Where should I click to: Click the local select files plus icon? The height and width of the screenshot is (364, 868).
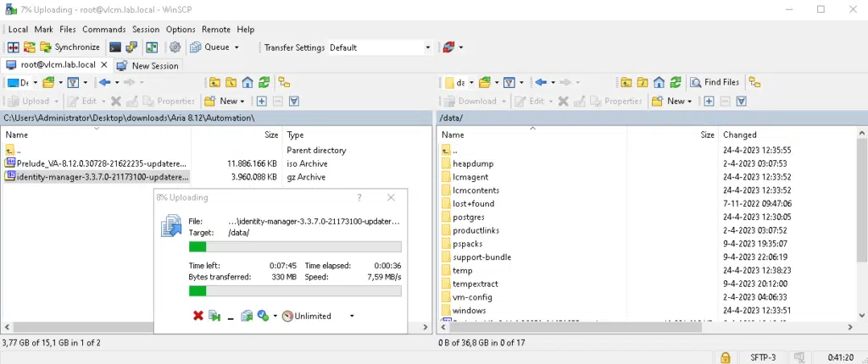(x=262, y=102)
